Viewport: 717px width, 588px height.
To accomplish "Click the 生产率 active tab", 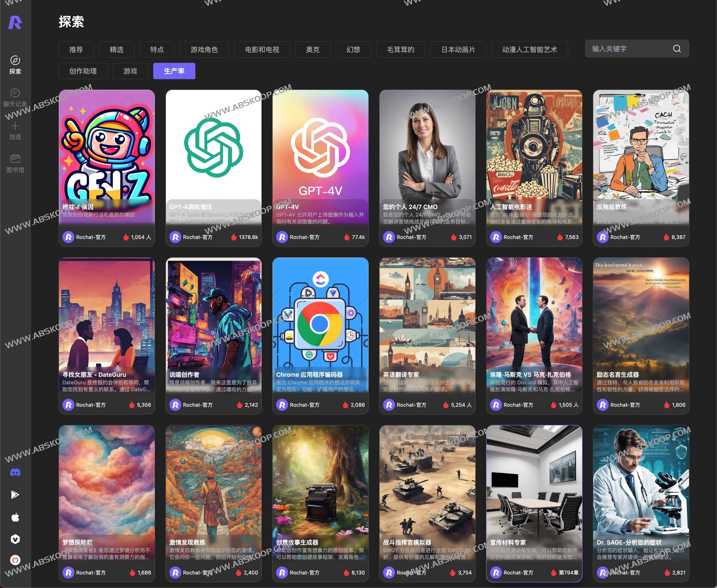I will coord(174,71).
